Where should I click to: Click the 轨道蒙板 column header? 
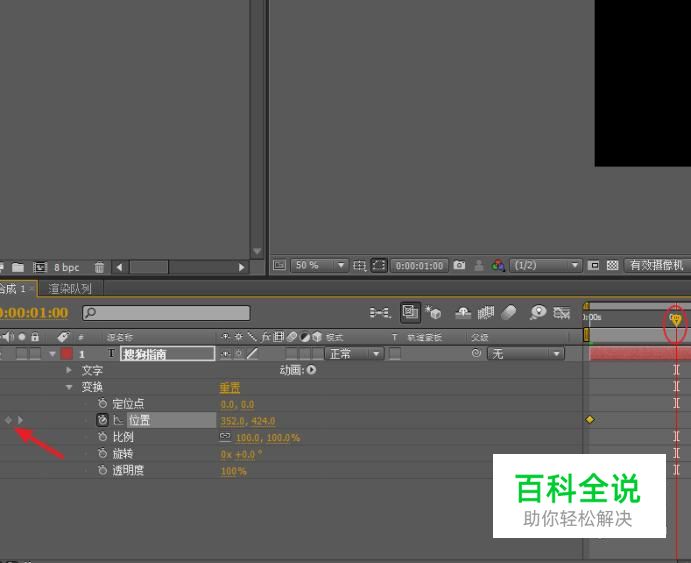pos(424,337)
